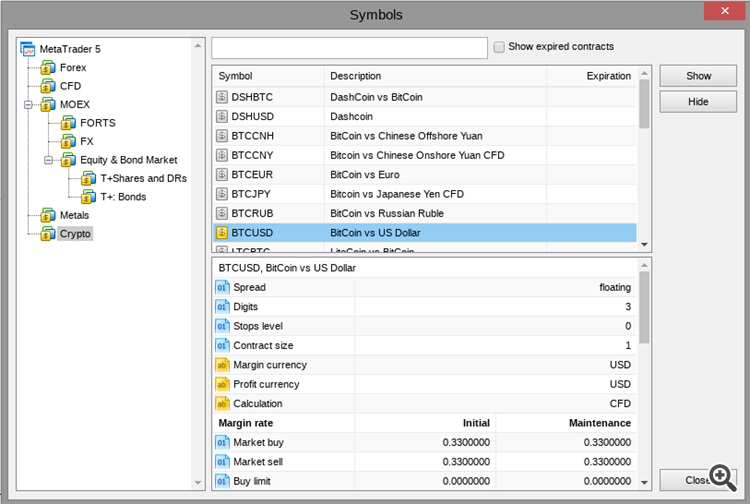The height and width of the screenshot is (504, 750).
Task: Select the Crypto tree item label
Action: click(x=75, y=234)
